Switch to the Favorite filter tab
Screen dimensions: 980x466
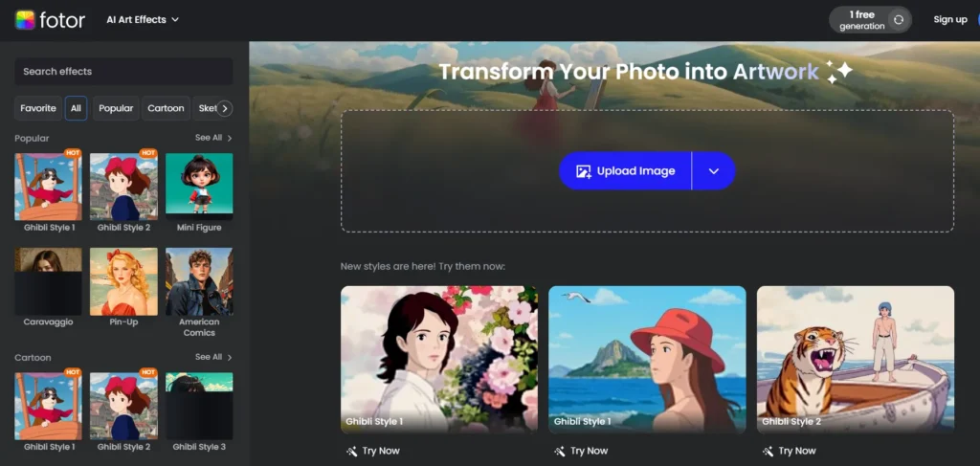(x=38, y=108)
